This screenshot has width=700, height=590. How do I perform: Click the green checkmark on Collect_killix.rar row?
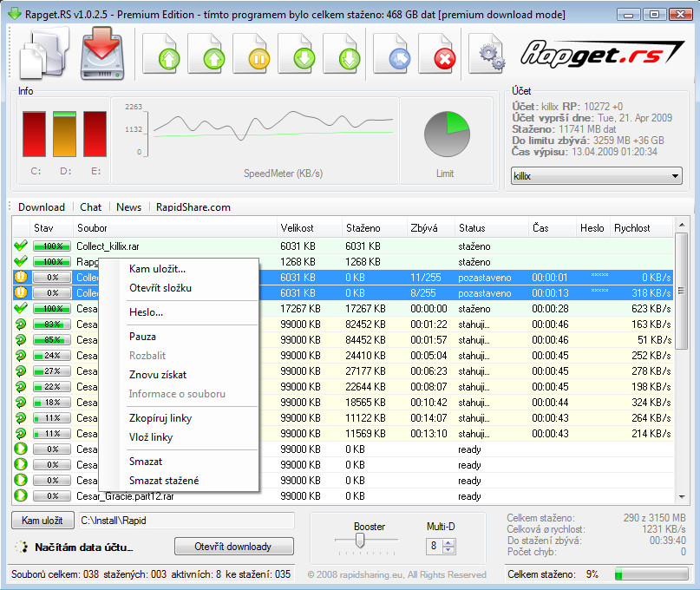tap(21, 246)
